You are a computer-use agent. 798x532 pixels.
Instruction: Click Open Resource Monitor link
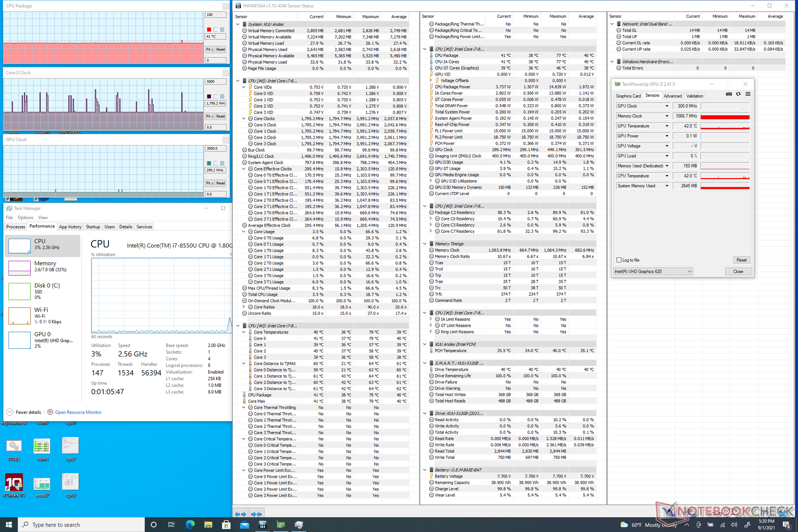pos(78,412)
